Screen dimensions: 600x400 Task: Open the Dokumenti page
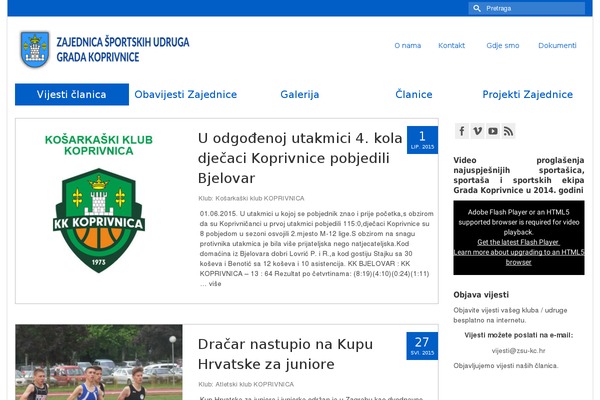(x=557, y=46)
